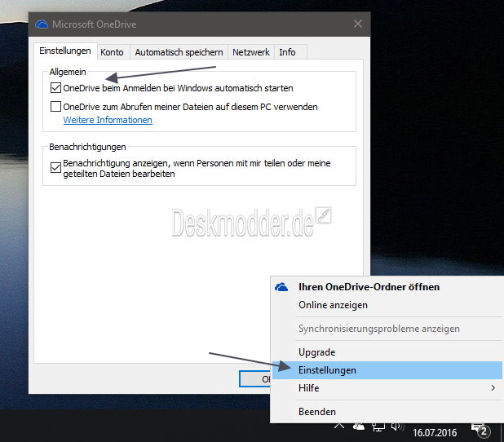Click the partially hidden OK button

pos(255,379)
